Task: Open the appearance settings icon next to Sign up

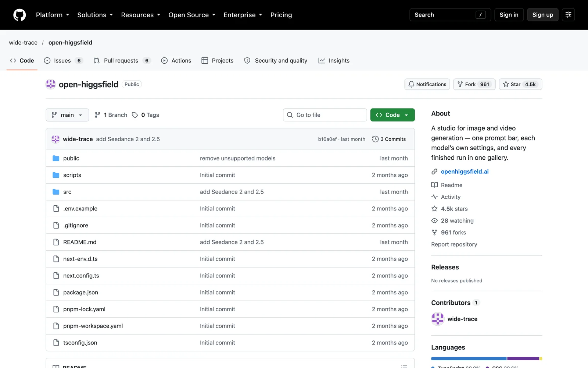Action: point(568,15)
